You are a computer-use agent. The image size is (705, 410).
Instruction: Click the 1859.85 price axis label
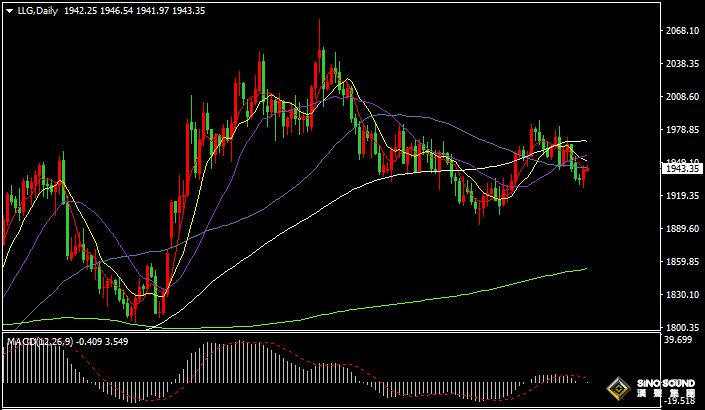pyautogui.click(x=682, y=262)
